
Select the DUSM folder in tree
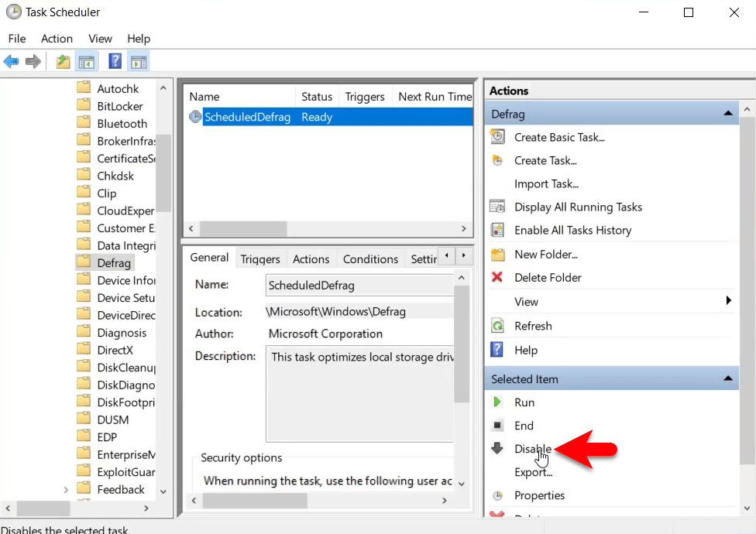[x=113, y=420]
